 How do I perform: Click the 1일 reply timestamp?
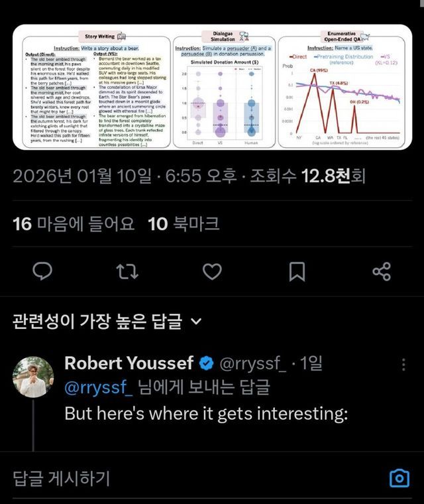[x=311, y=363]
